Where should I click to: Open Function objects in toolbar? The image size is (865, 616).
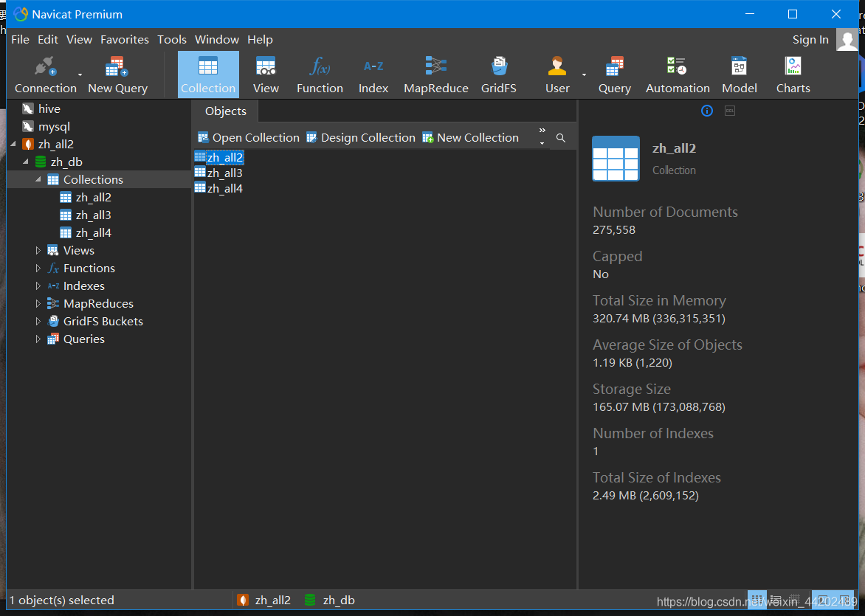(320, 75)
